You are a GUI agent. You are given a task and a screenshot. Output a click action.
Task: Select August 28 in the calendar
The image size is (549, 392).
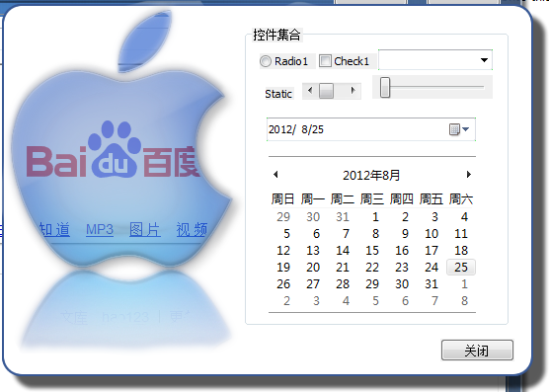pyautogui.click(x=343, y=283)
